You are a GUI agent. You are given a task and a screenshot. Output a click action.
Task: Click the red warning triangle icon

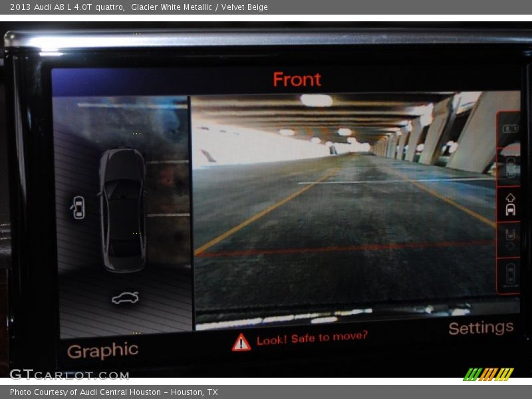pyautogui.click(x=241, y=342)
